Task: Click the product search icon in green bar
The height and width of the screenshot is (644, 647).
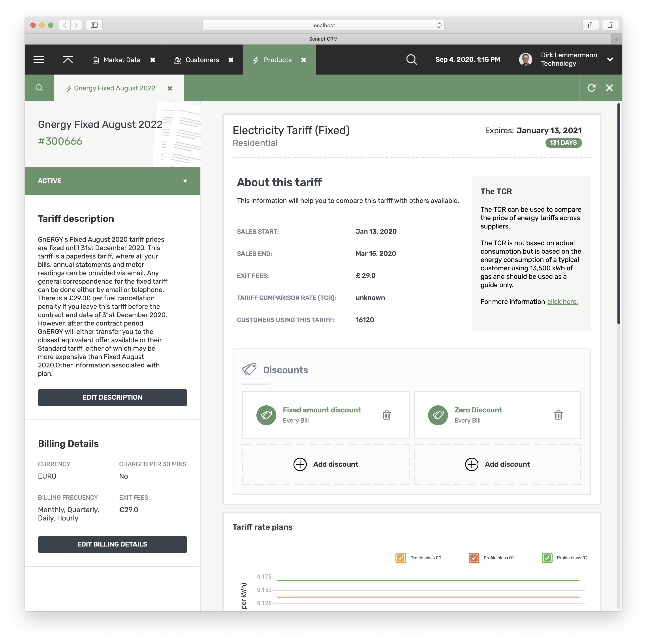Action: pos(39,88)
